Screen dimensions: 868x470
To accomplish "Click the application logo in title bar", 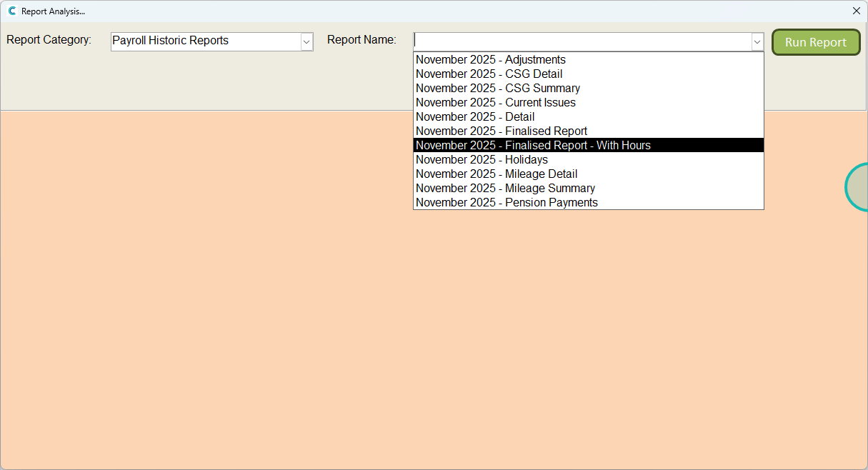I will tap(11, 11).
